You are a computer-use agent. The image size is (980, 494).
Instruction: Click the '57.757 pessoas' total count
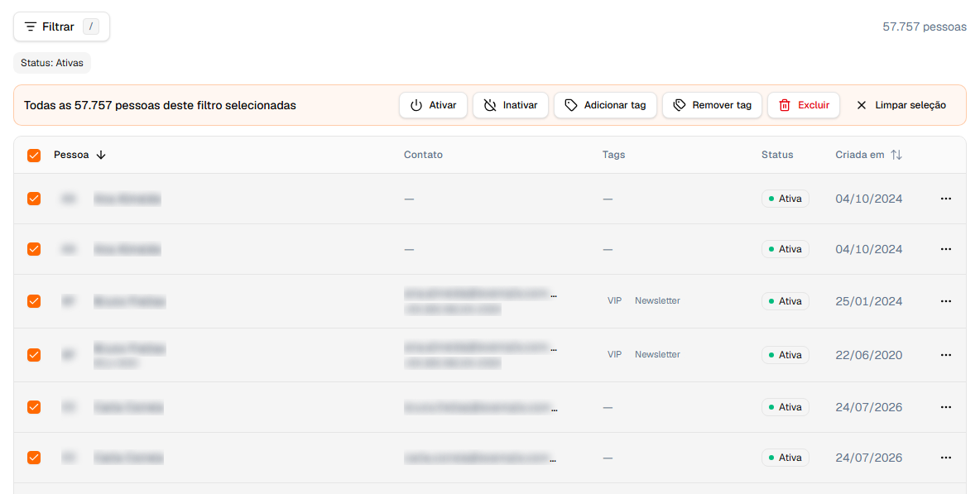click(x=925, y=26)
